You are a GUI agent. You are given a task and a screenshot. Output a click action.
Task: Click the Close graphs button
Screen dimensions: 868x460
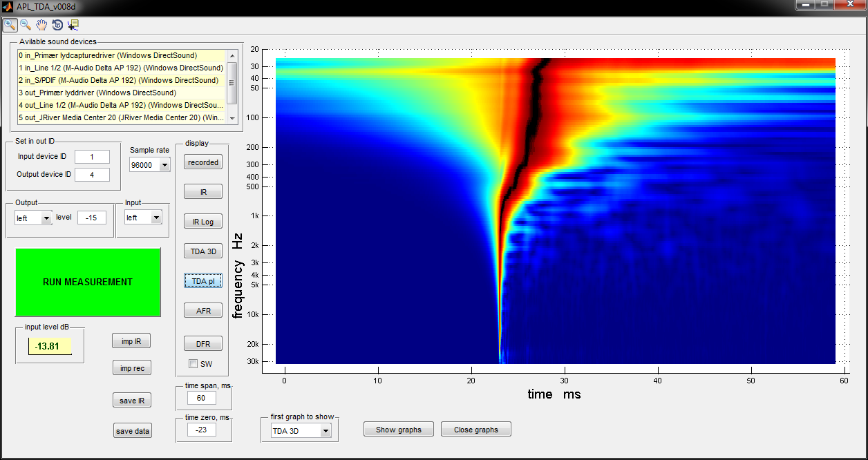point(476,430)
